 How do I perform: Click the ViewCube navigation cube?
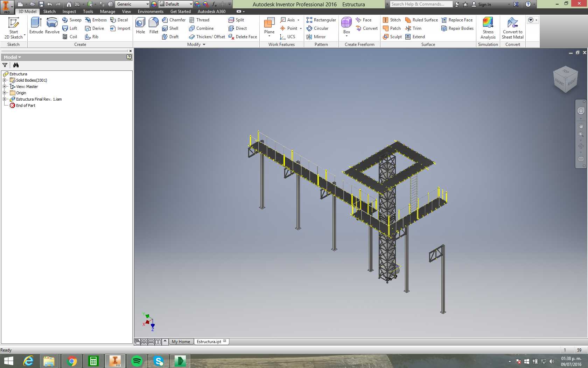coord(565,80)
